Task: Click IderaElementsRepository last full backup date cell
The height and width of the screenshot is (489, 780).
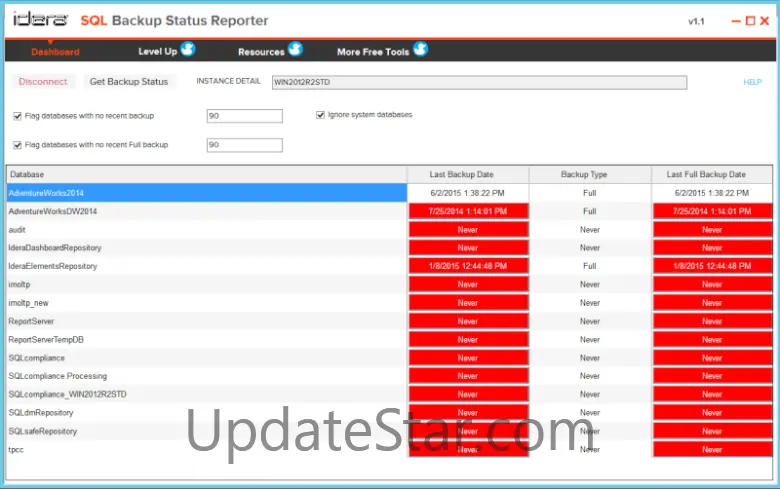Action: point(712,266)
